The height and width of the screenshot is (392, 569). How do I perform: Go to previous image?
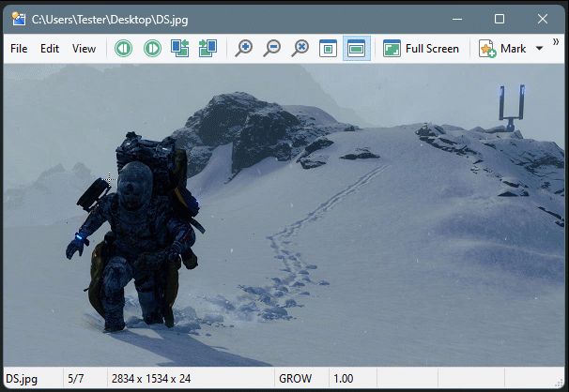point(123,48)
